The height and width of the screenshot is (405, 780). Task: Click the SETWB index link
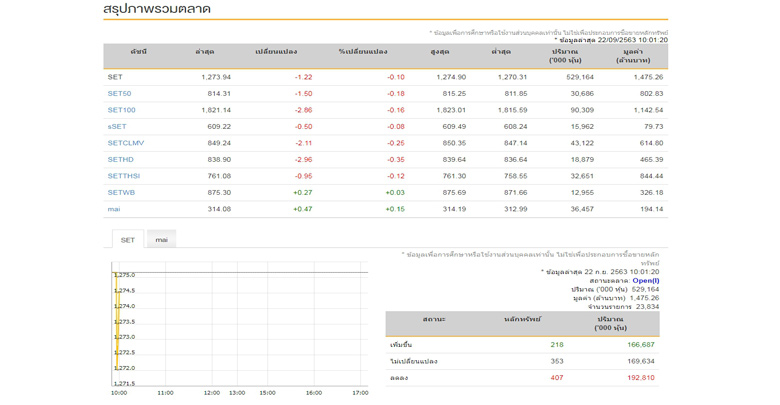coord(121,193)
